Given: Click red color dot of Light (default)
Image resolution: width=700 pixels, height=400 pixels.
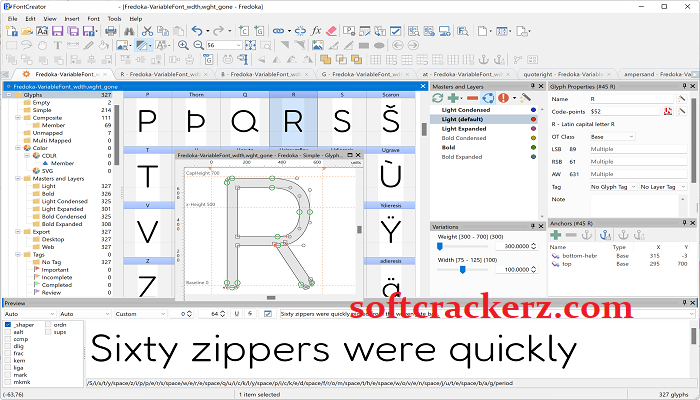Looking at the screenshot, I should 533,119.
